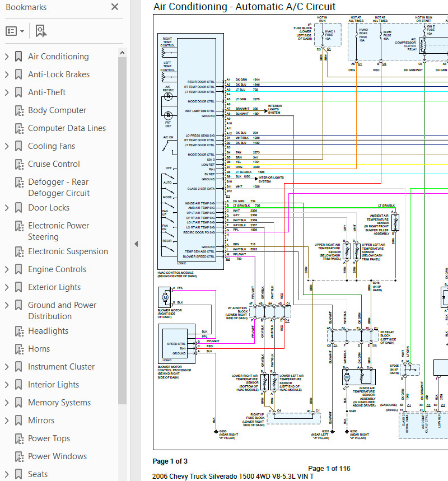Open the Engine Controls bookmark

coord(57,269)
